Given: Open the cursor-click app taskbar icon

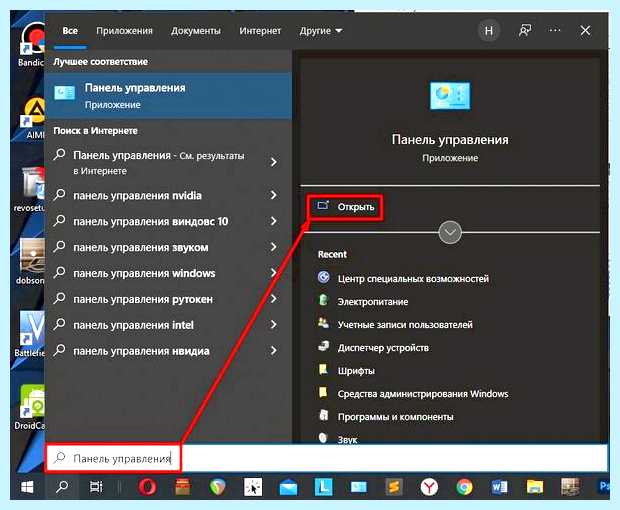Looking at the screenshot, I should pyautogui.click(x=253, y=487).
